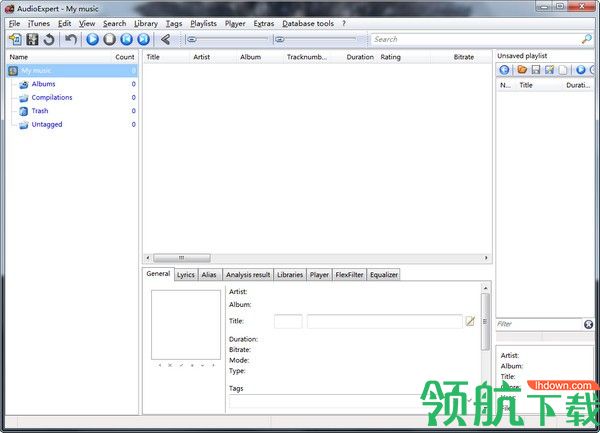
Task: Click track list scroll left arrow
Action: (x=148, y=258)
